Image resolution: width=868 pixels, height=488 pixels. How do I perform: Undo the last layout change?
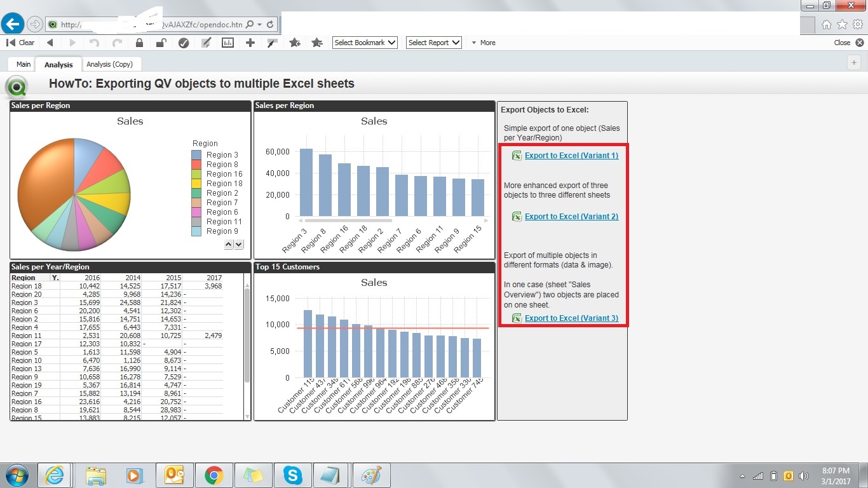95,43
